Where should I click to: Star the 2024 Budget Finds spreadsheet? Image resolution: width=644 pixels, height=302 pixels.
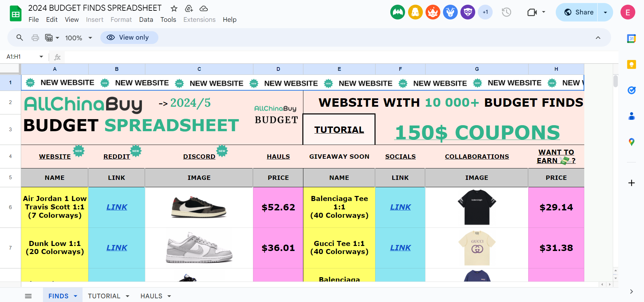174,8
